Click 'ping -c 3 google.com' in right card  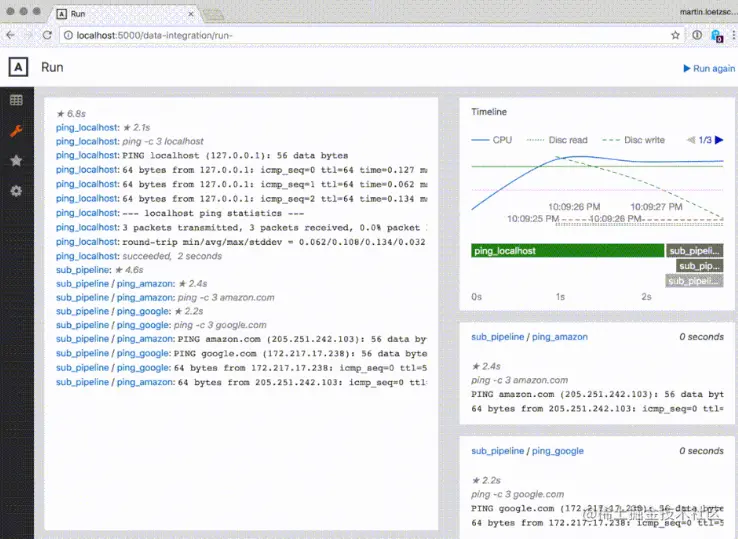pos(518,494)
